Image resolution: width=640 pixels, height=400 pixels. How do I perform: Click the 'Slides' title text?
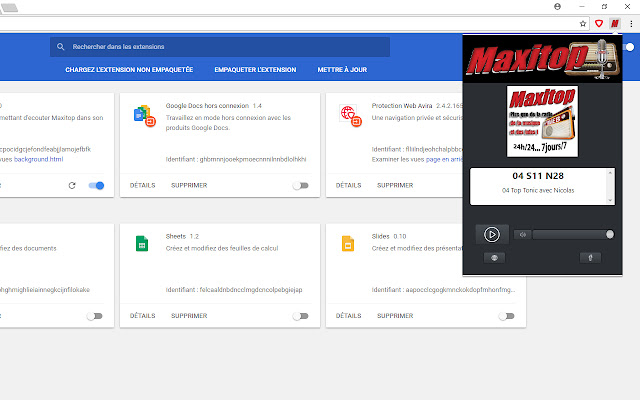coord(380,236)
